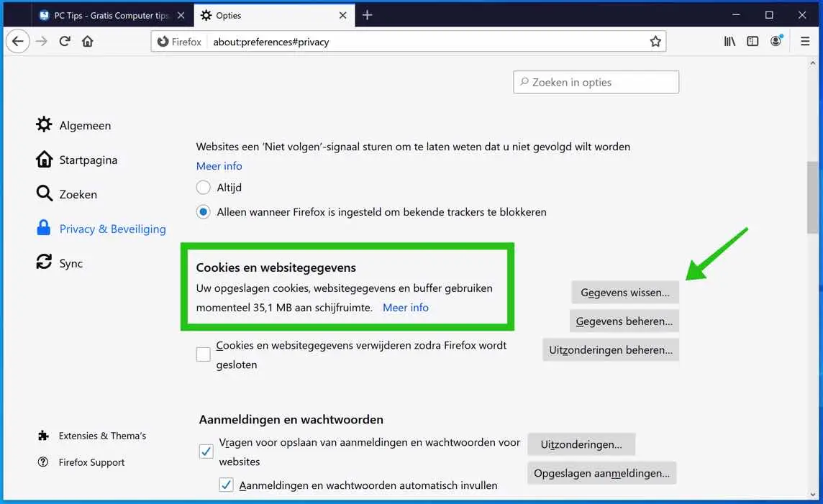The image size is (823, 504).
Task: Bookmark this page with the star icon
Action: (x=655, y=42)
